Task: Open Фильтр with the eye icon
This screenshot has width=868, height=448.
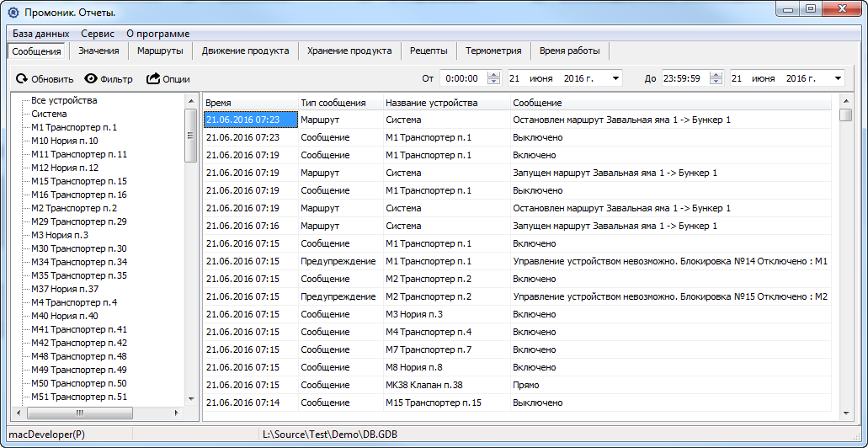Action: pyautogui.click(x=91, y=78)
